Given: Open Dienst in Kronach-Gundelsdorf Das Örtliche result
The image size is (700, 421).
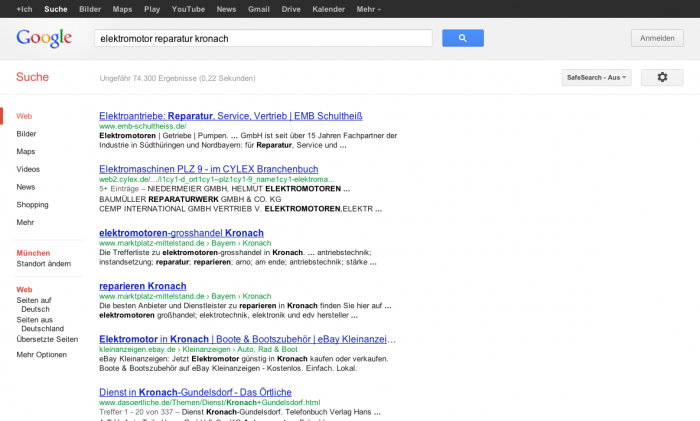Looking at the screenshot, I should 195,392.
